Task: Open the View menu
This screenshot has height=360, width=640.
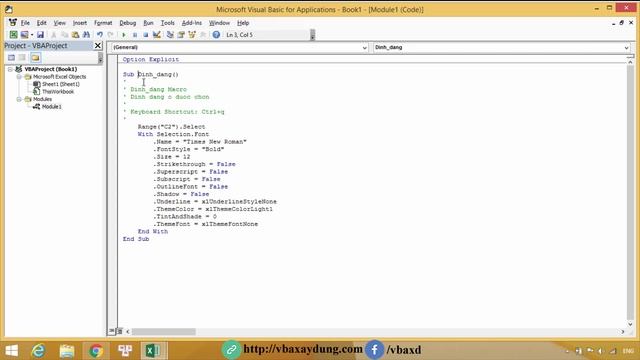Action: pyautogui.click(x=60, y=23)
